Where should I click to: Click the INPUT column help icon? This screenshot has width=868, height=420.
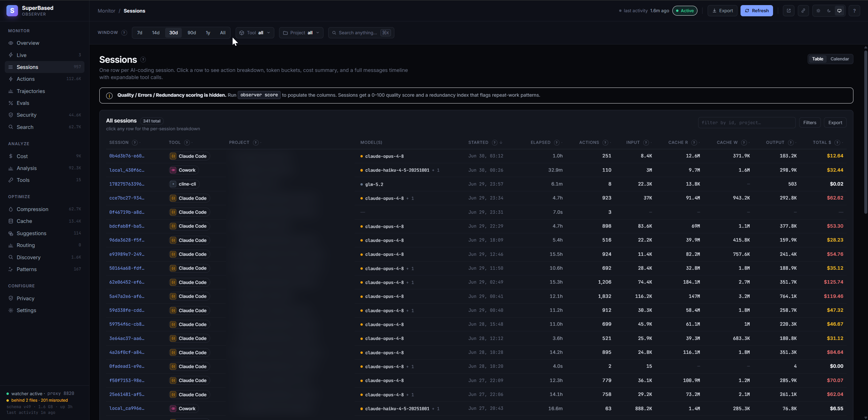[646, 142]
